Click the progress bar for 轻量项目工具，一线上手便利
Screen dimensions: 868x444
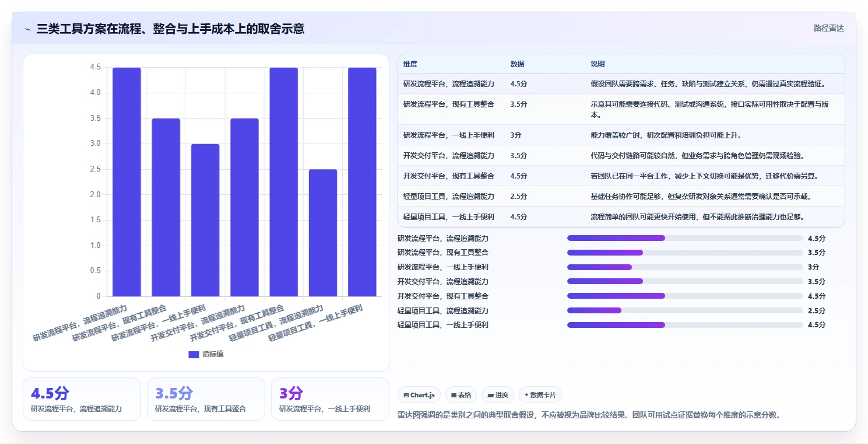click(x=685, y=325)
